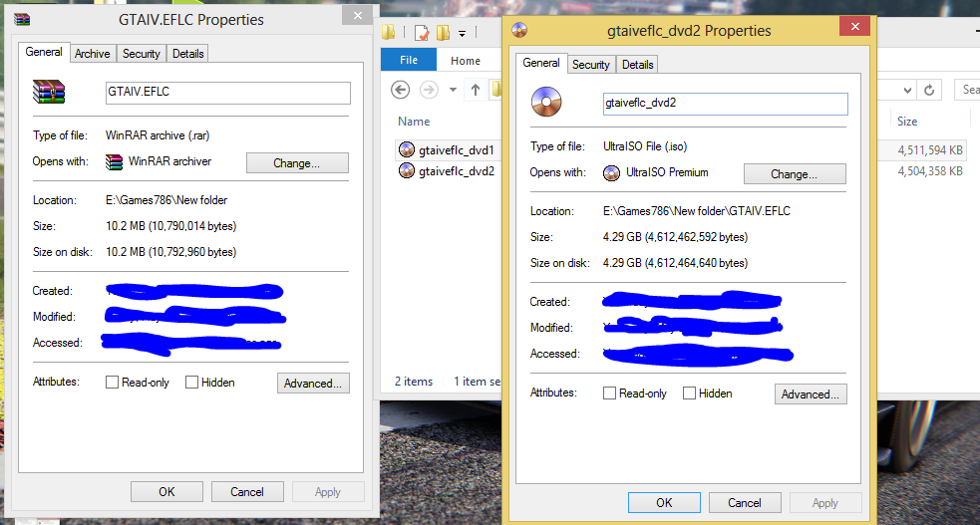Open recent locations dropdown in Explorer

(454, 90)
